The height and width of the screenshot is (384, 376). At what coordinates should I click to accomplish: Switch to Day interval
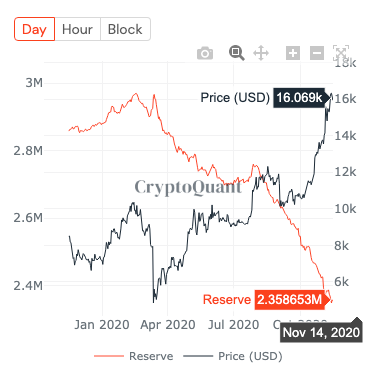[x=34, y=29]
